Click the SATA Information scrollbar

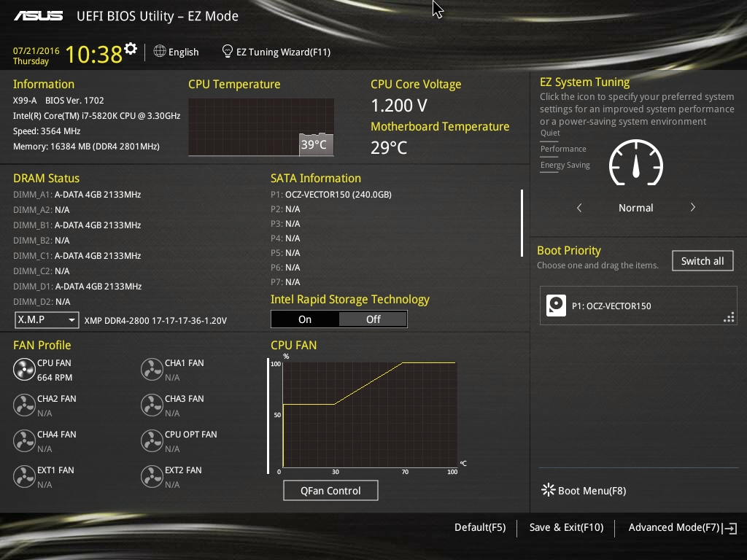[522, 223]
